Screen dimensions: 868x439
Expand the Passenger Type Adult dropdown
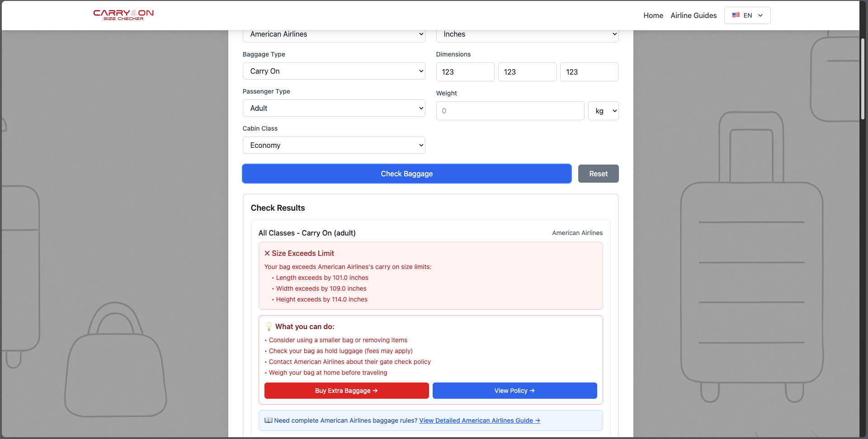pos(334,108)
